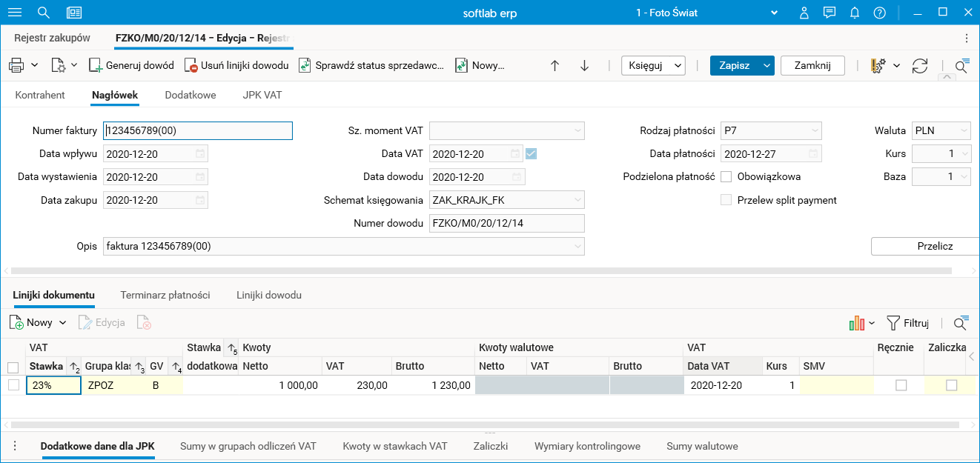Sort by the Stawka column header
This screenshot has width=980, height=463.
tap(47, 366)
